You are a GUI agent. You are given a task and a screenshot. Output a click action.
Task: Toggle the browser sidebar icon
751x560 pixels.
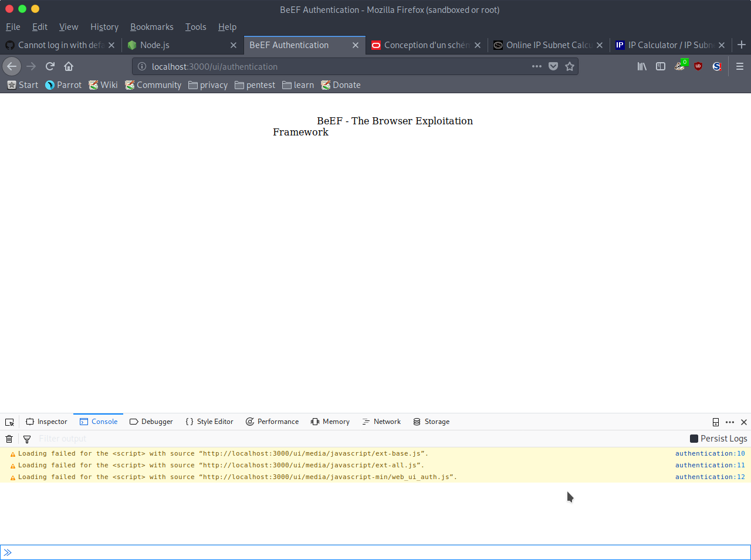click(660, 66)
